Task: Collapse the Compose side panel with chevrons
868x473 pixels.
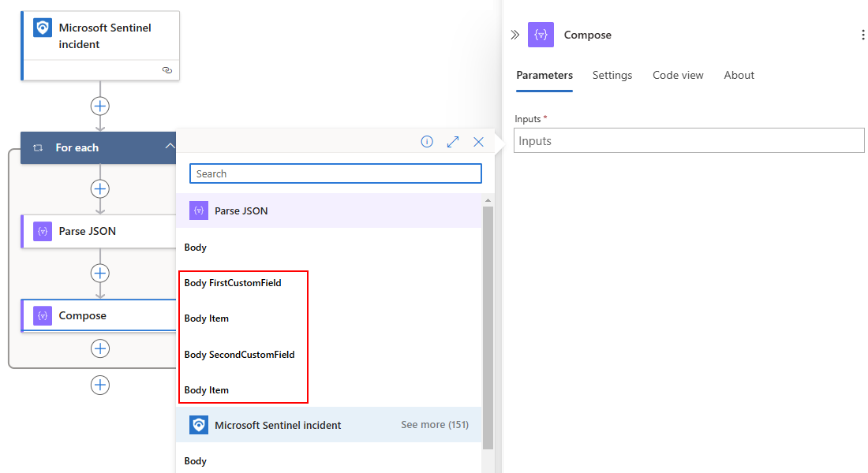Action: tap(515, 35)
